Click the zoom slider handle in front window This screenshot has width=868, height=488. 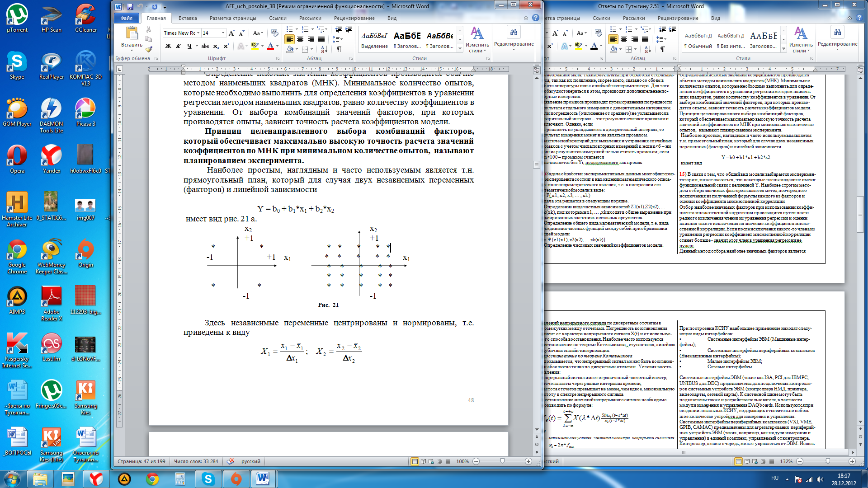click(502, 461)
